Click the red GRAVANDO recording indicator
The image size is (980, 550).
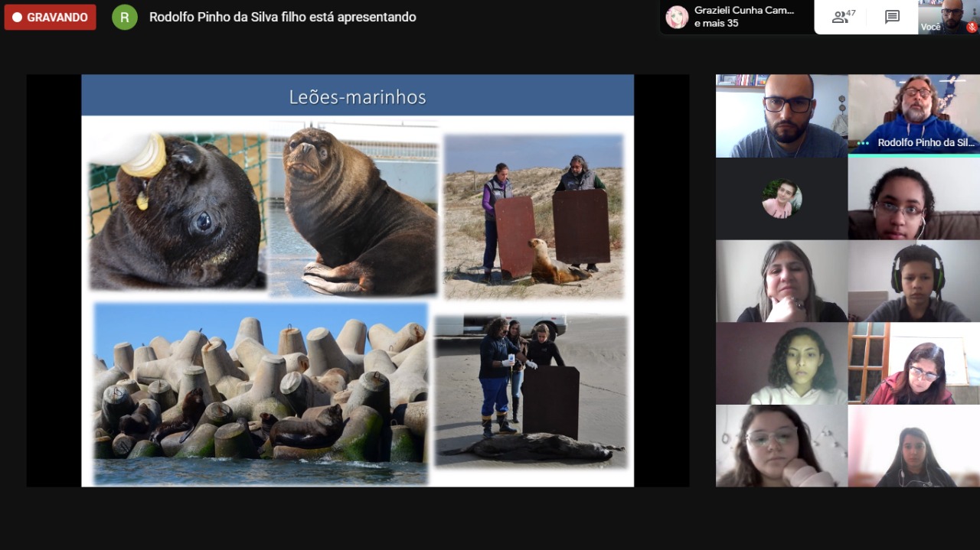[51, 17]
